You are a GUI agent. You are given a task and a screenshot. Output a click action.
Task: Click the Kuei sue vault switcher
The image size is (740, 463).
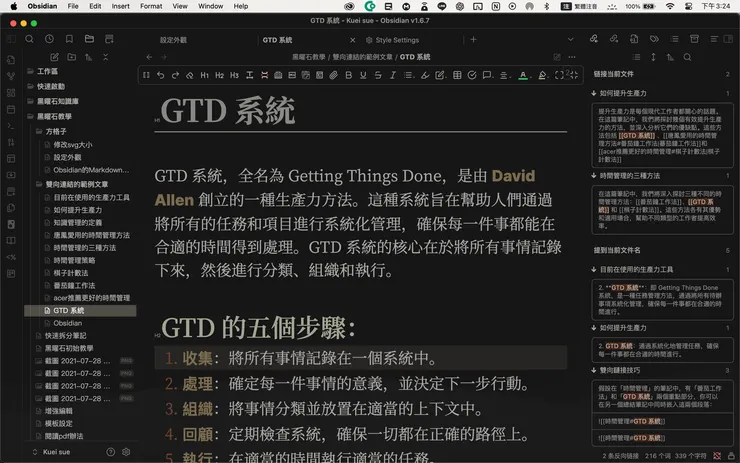pyautogui.click(x=52, y=452)
